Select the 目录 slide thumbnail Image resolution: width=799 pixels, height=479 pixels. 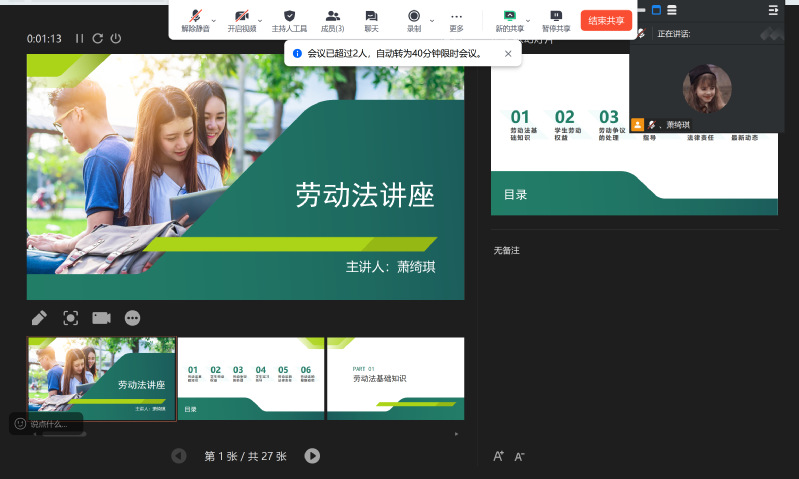(x=250, y=378)
